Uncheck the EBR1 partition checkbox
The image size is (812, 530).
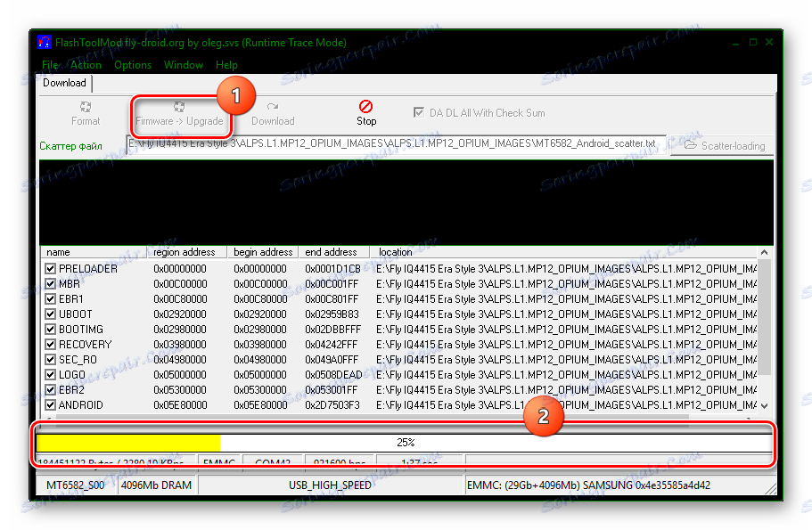[50, 298]
